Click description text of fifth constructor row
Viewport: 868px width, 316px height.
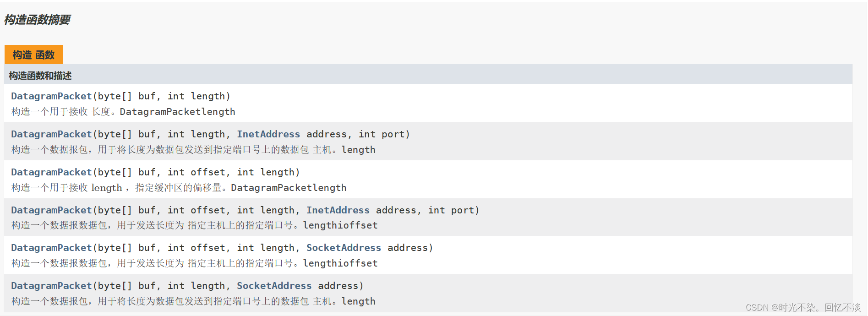(x=195, y=263)
